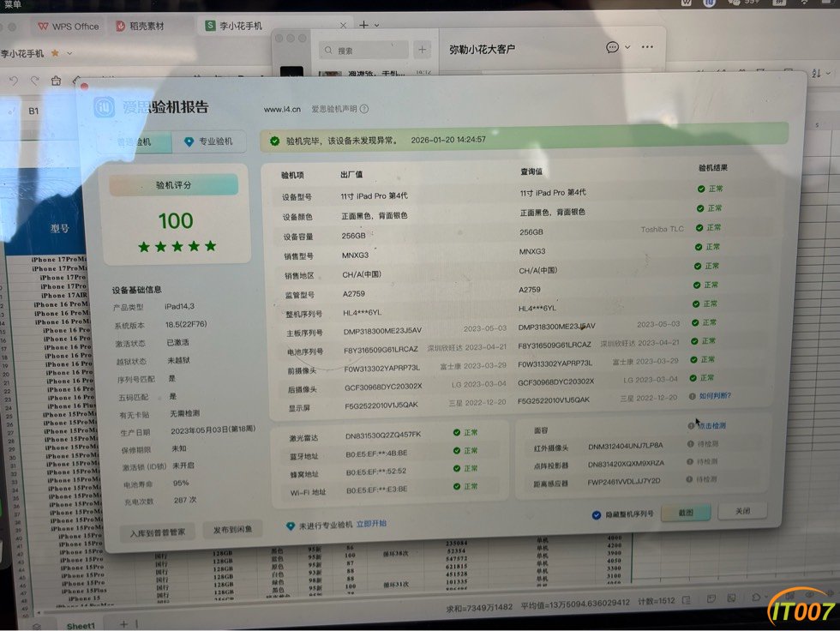Toggle the 隐藏整机序列号 checkbox
The height and width of the screenshot is (631, 840).
(x=597, y=514)
